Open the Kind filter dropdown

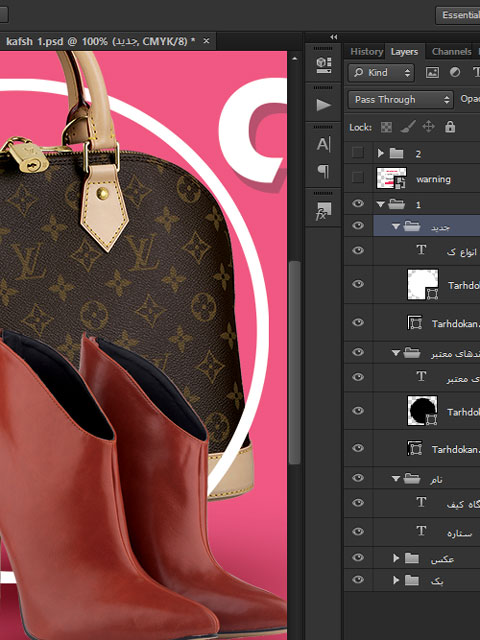click(x=381, y=73)
